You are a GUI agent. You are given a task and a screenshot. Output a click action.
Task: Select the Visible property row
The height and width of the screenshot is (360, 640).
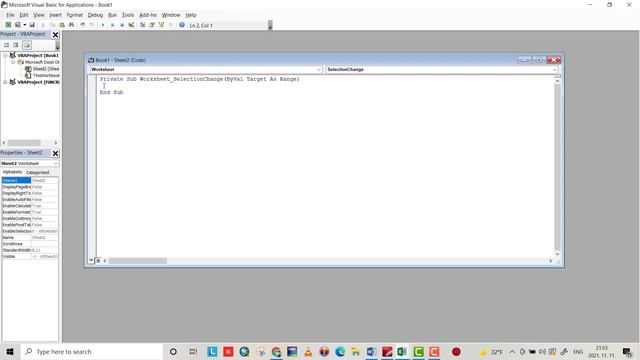(30, 256)
